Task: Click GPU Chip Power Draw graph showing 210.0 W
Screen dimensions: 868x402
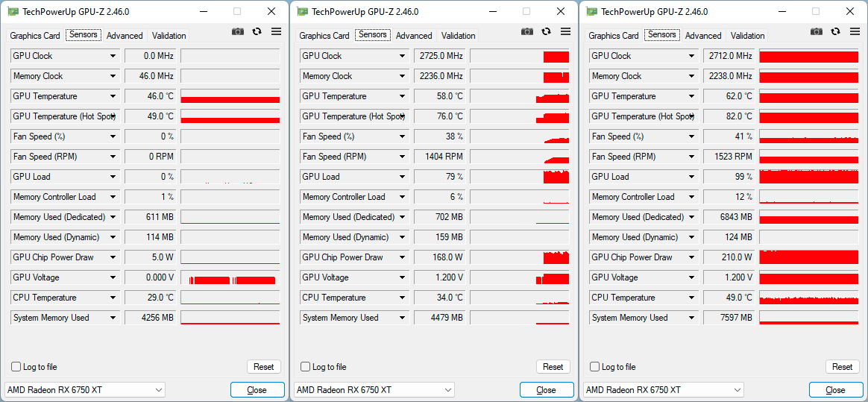Action: pyautogui.click(x=808, y=257)
